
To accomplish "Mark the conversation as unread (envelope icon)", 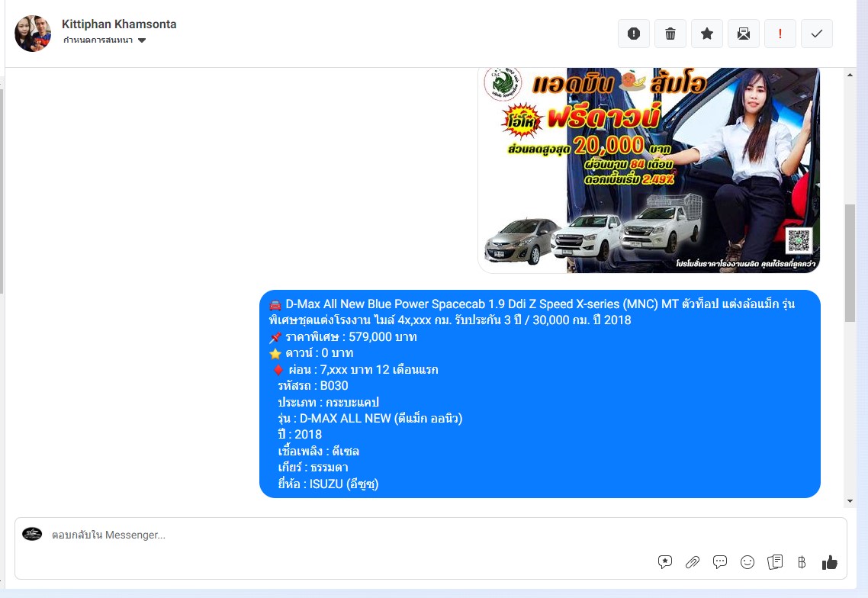I will 744,34.
